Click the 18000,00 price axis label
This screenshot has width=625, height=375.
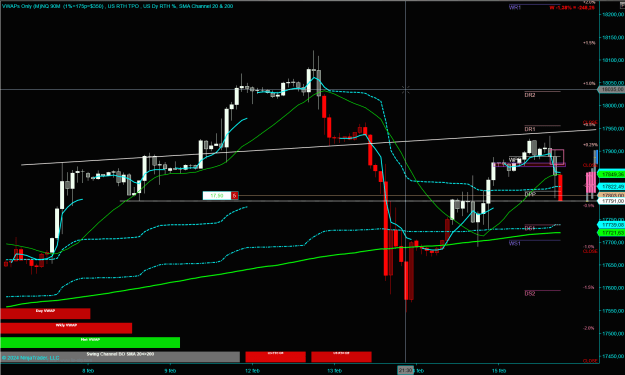[613, 106]
